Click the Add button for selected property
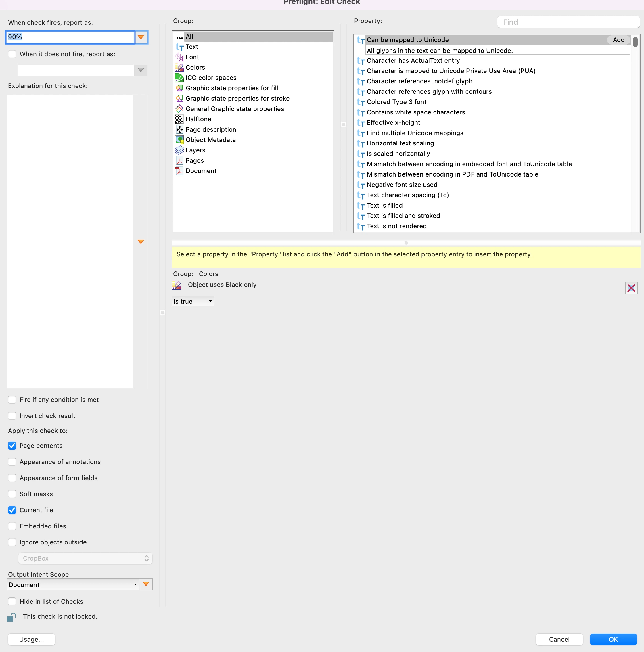The width and height of the screenshot is (644, 652). coord(618,40)
